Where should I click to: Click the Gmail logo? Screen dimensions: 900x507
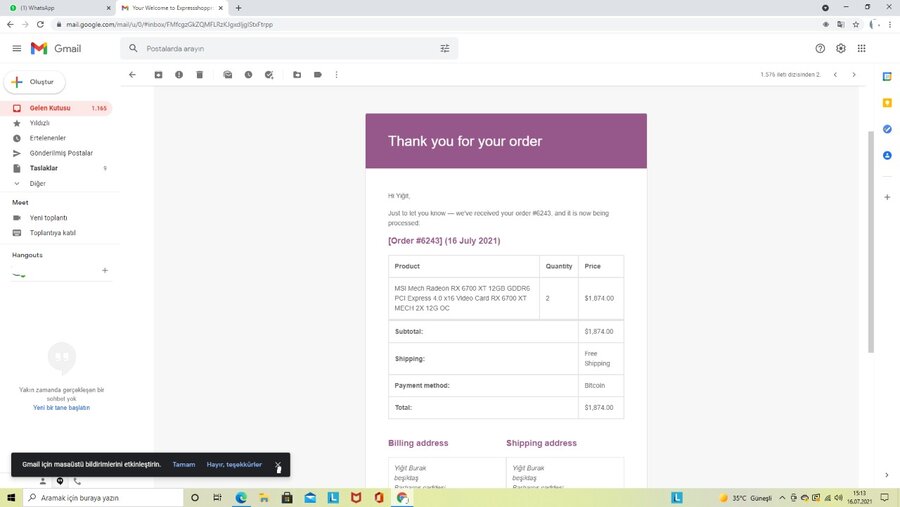click(x=56, y=49)
